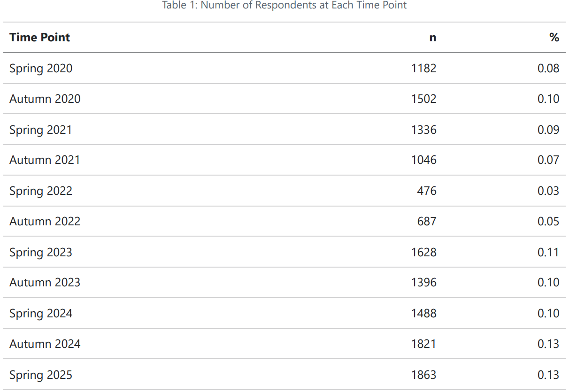The width and height of the screenshot is (569, 392).
Task: Click the 0.03 percentage for Spring 2022
Action: point(548,191)
